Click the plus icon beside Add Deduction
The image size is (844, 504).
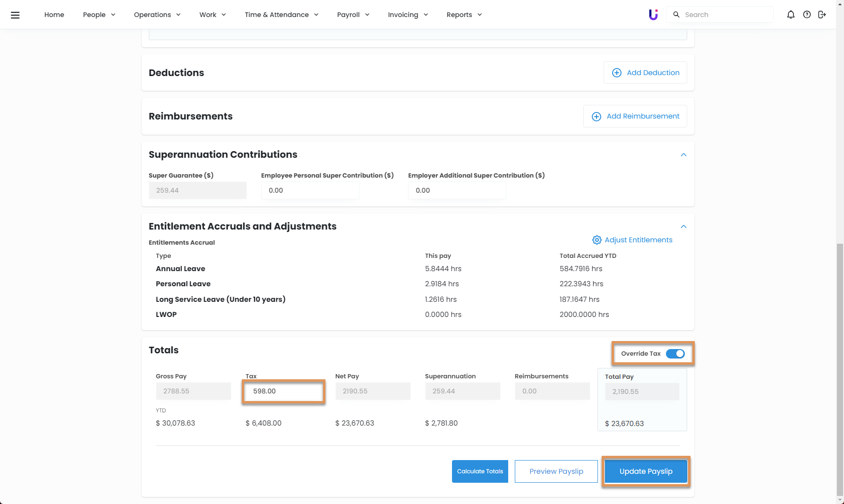pos(616,73)
